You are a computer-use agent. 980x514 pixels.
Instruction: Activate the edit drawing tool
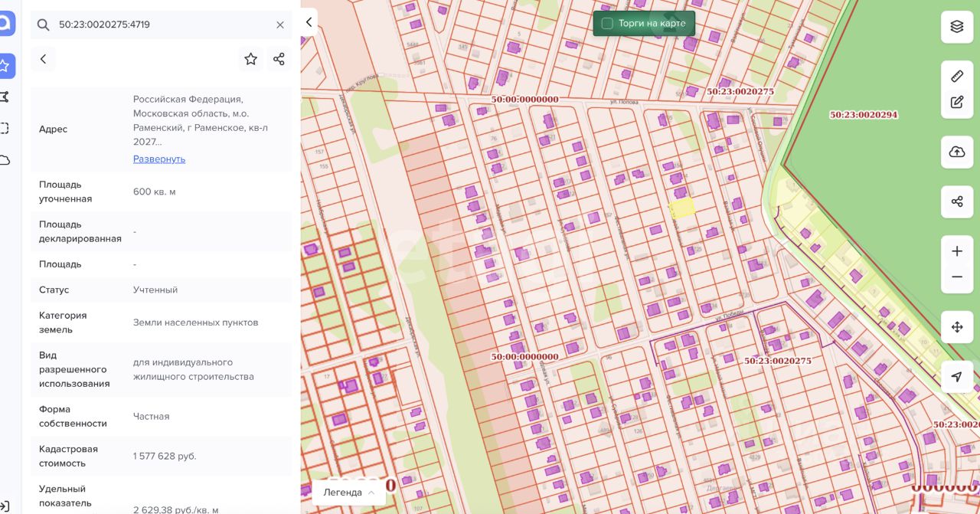click(956, 102)
